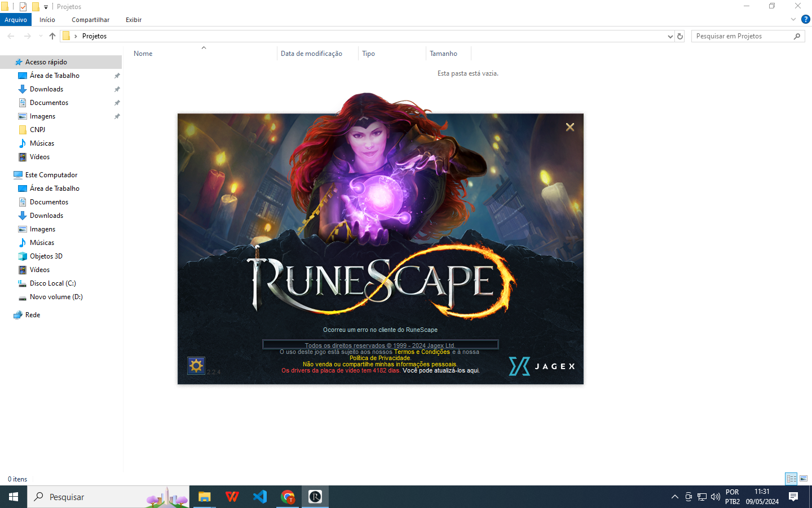Open the clock and date flyout
812x508 pixels.
point(762,497)
